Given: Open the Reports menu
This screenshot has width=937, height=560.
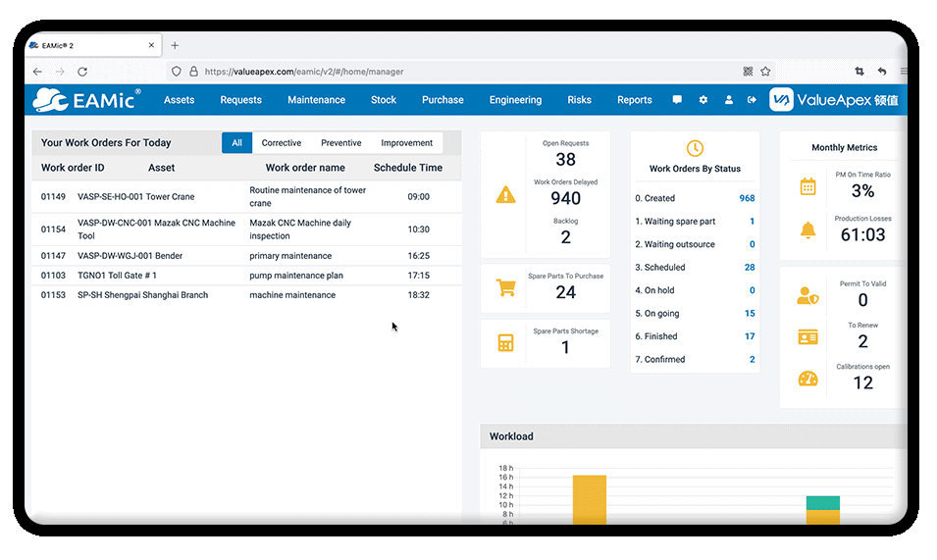Looking at the screenshot, I should click(x=635, y=100).
